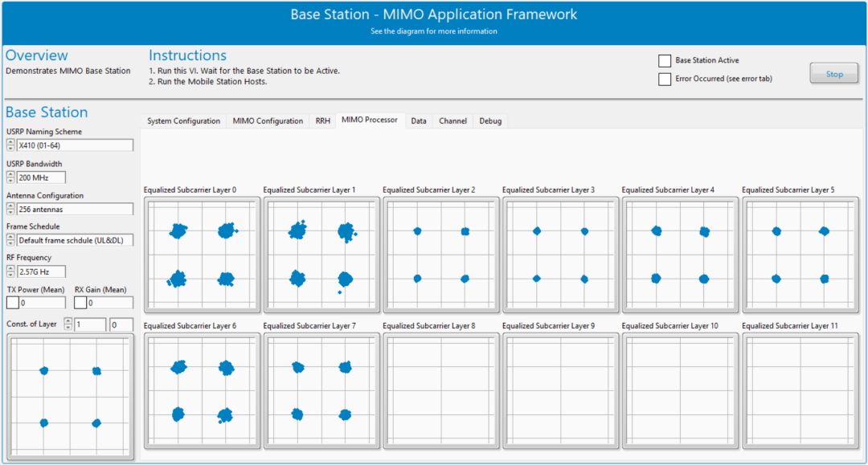The width and height of the screenshot is (868, 465).
Task: Click the 'Equalized Subcarrier Layer 5' label
Action: click(x=788, y=190)
